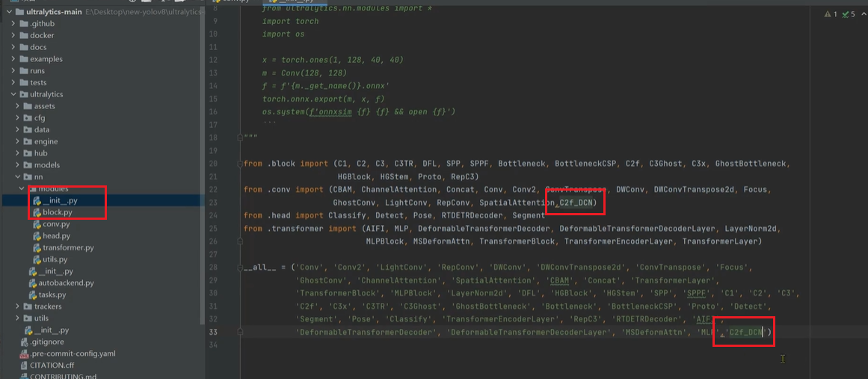Click the Python file icon of tasks.py
Viewport: 868px width, 379px height.
33,295
